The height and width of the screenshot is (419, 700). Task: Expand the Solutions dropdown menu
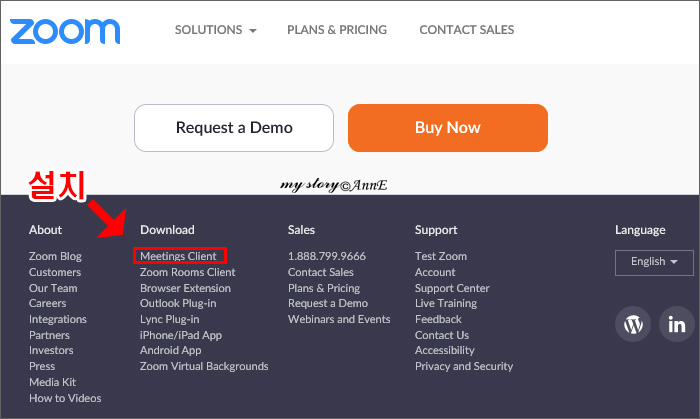(x=216, y=30)
